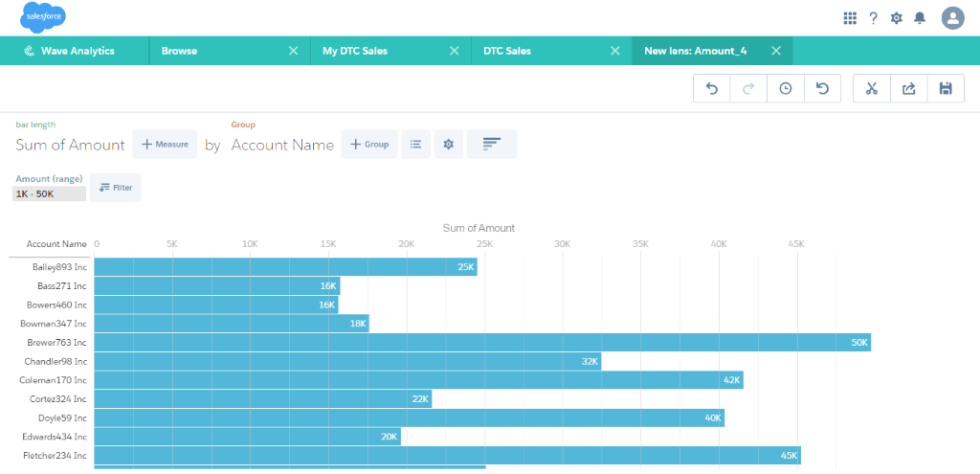Click the Bowman347 Inc 18K bar
The height and width of the screenshot is (474, 980).
coord(232,324)
